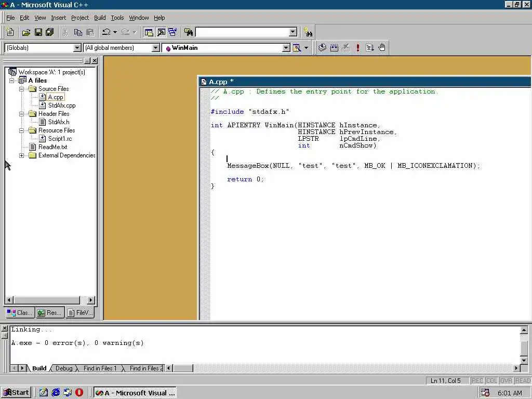Open the Find combo box dropdown arrow
Viewport: 532px width, 399px height.
(293, 32)
